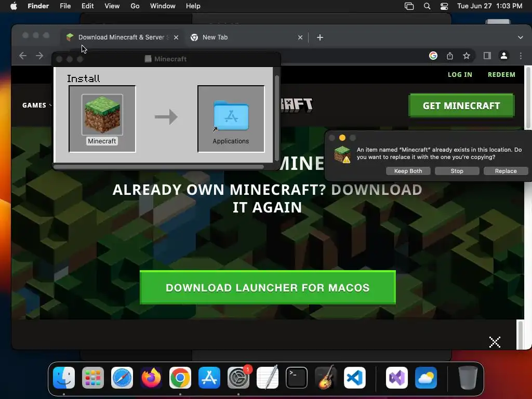Minimize the copy dialog with yellow button
This screenshot has height=399, width=532.
pos(342,138)
